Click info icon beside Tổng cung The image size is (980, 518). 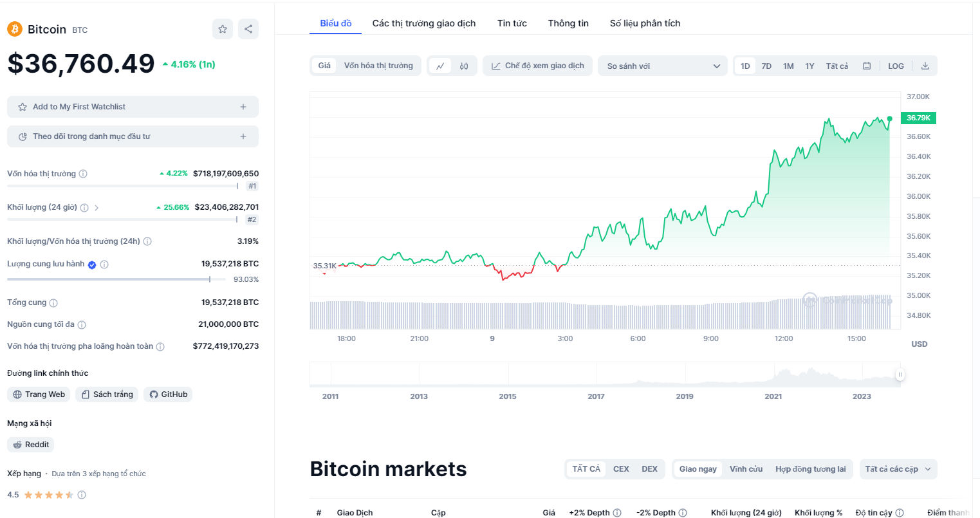coord(53,302)
